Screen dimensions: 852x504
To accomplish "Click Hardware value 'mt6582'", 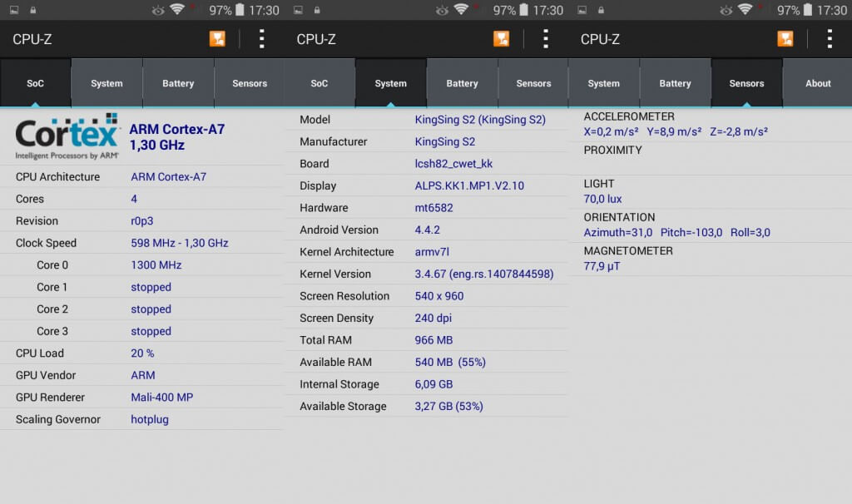I will [433, 207].
